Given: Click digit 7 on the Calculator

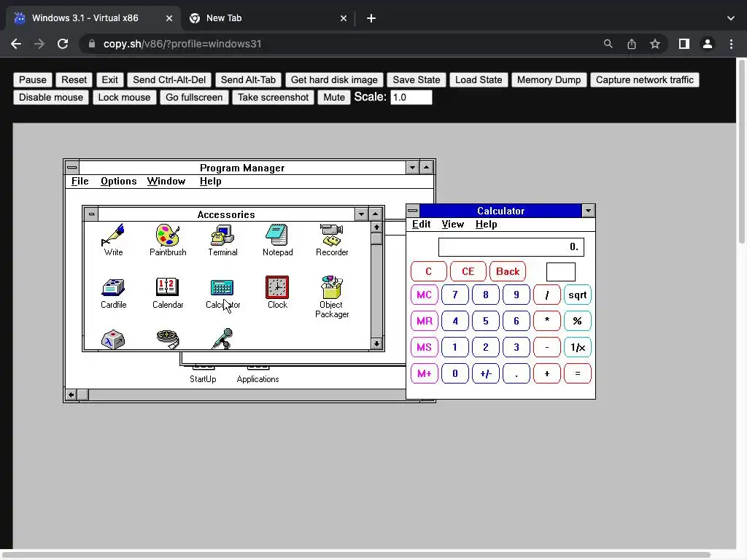Looking at the screenshot, I should (455, 295).
